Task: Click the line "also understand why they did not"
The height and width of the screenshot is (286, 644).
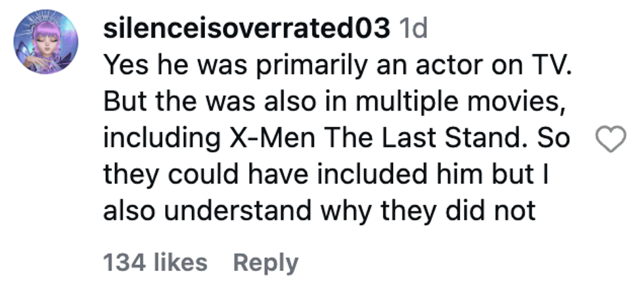Action: pyautogui.click(x=321, y=212)
